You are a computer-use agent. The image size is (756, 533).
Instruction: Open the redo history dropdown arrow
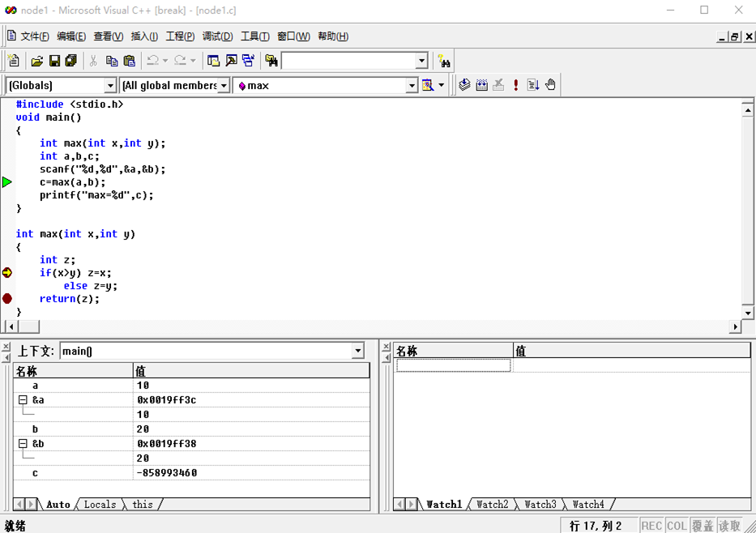pos(193,61)
